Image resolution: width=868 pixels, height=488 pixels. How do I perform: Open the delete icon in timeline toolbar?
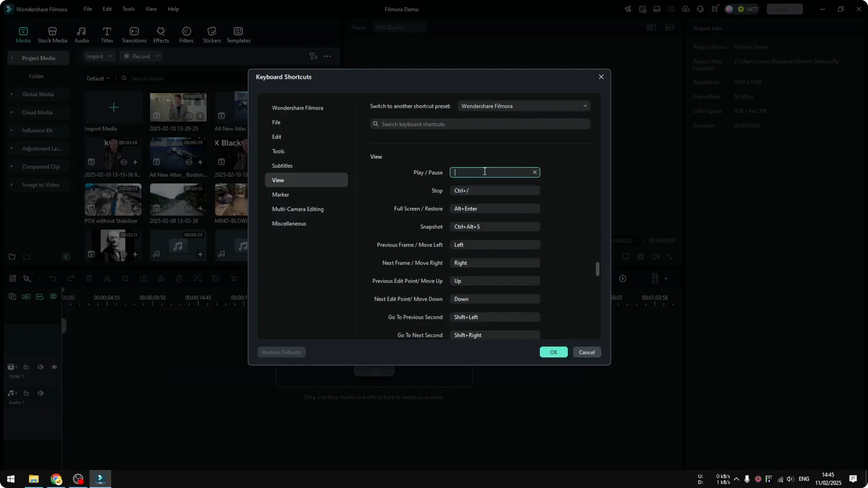tap(89, 278)
